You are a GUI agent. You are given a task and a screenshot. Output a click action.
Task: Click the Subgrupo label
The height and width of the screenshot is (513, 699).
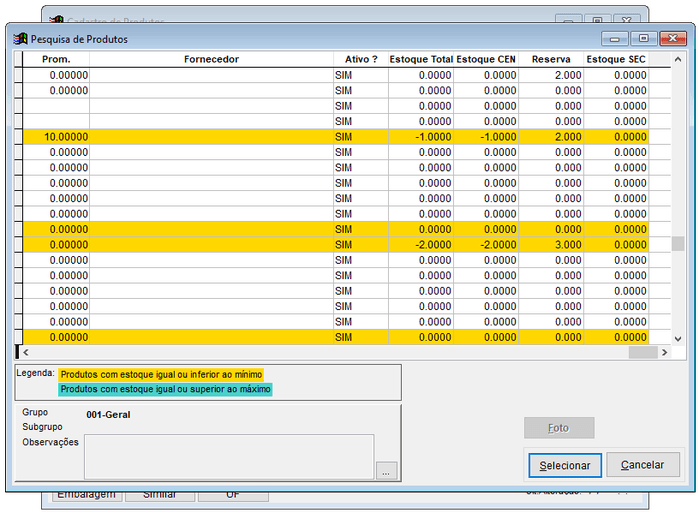tap(42, 427)
